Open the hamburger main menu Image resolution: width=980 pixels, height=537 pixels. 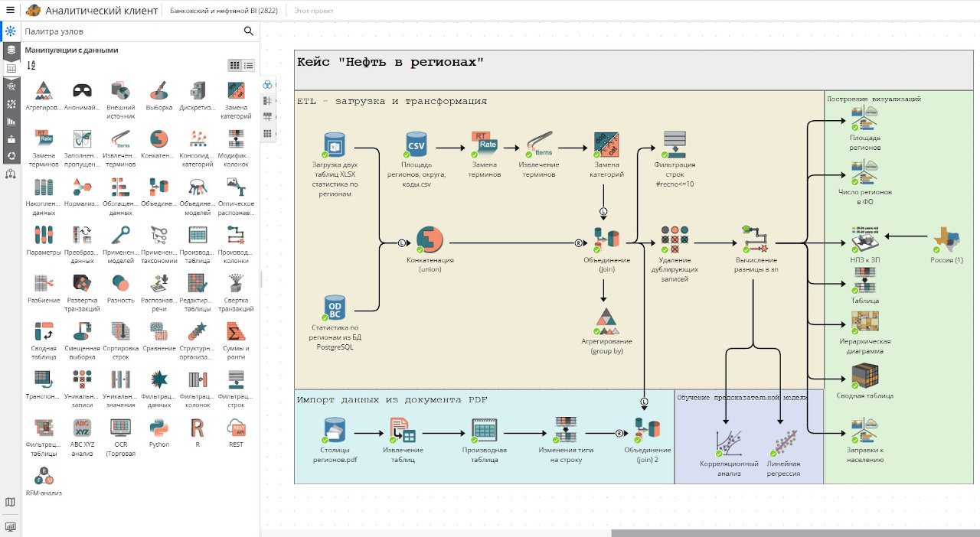tap(10, 11)
